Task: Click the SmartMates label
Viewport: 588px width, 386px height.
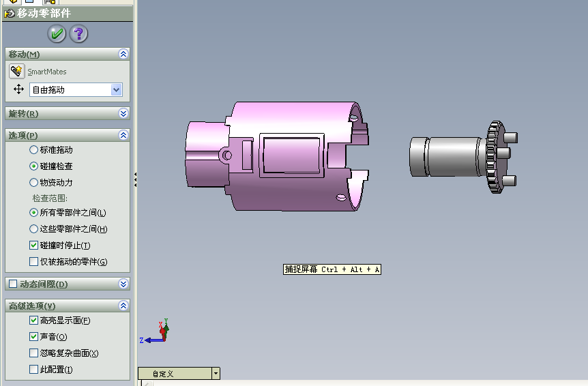Action: [47, 72]
